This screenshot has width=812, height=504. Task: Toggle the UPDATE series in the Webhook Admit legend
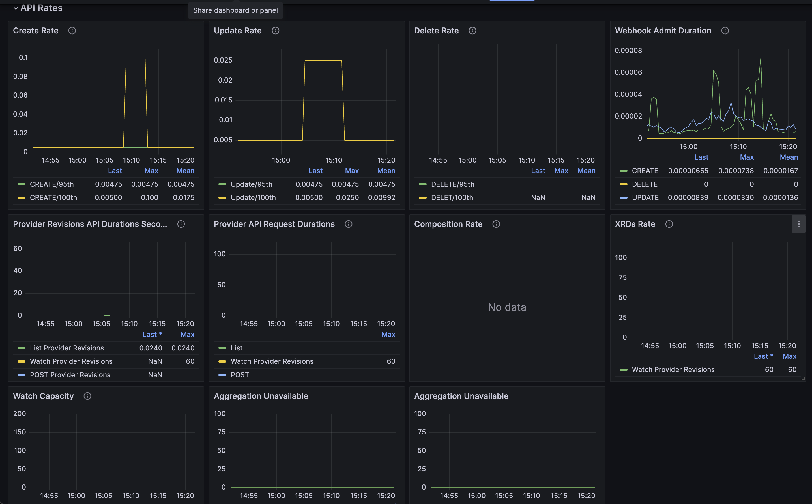coord(645,198)
